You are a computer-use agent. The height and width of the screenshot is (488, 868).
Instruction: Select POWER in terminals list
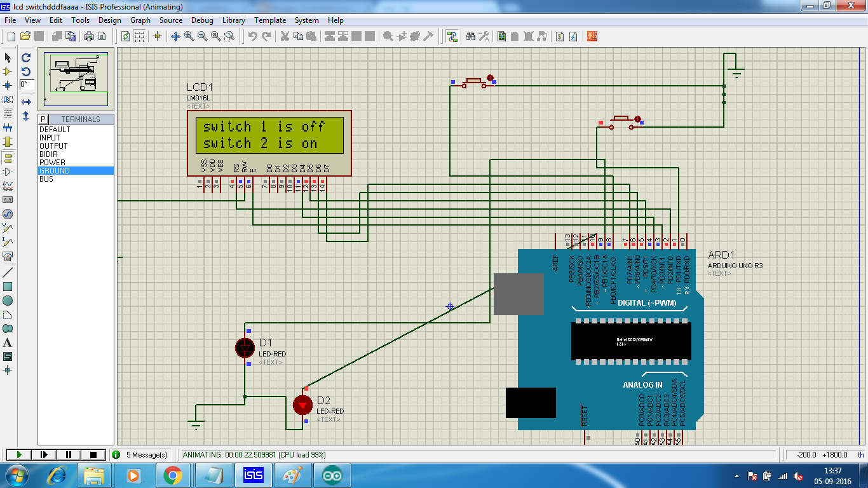(76, 163)
